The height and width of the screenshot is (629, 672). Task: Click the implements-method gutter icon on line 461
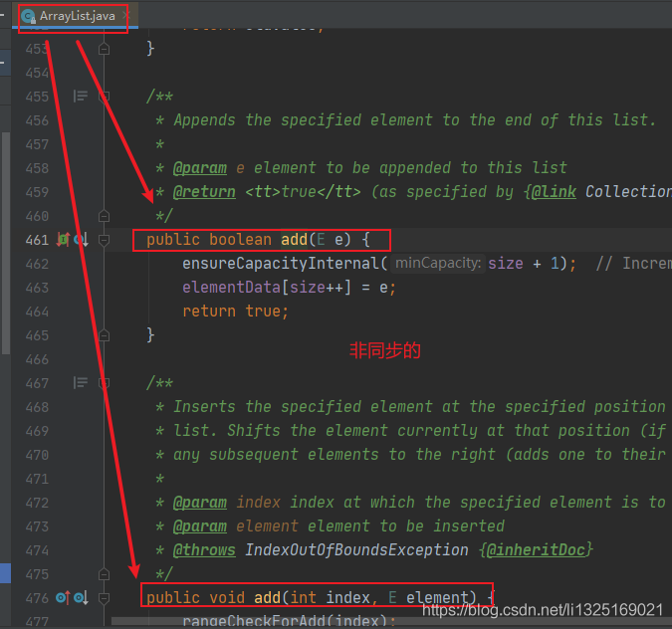click(63, 240)
